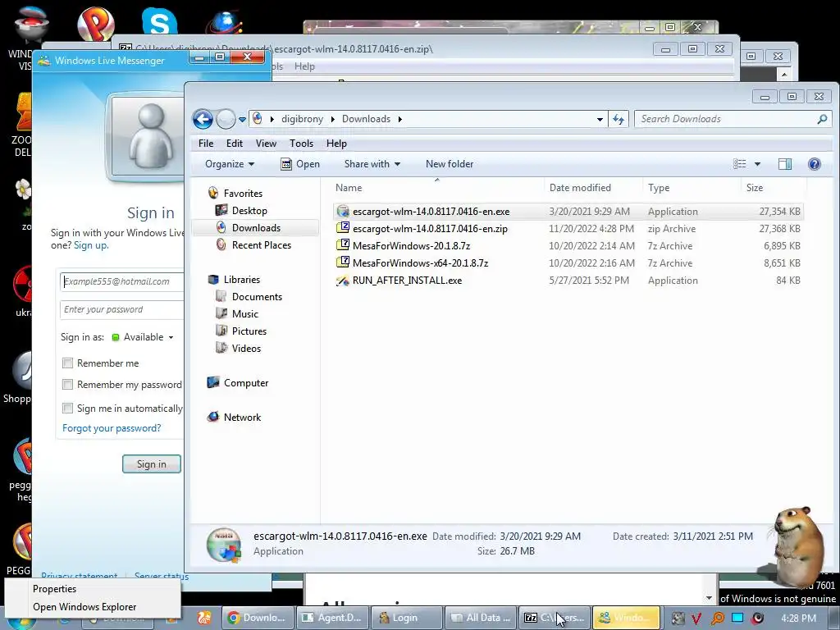Image resolution: width=840 pixels, height=630 pixels.
Task: Click Sign up link in Messenger
Action: 90,245
